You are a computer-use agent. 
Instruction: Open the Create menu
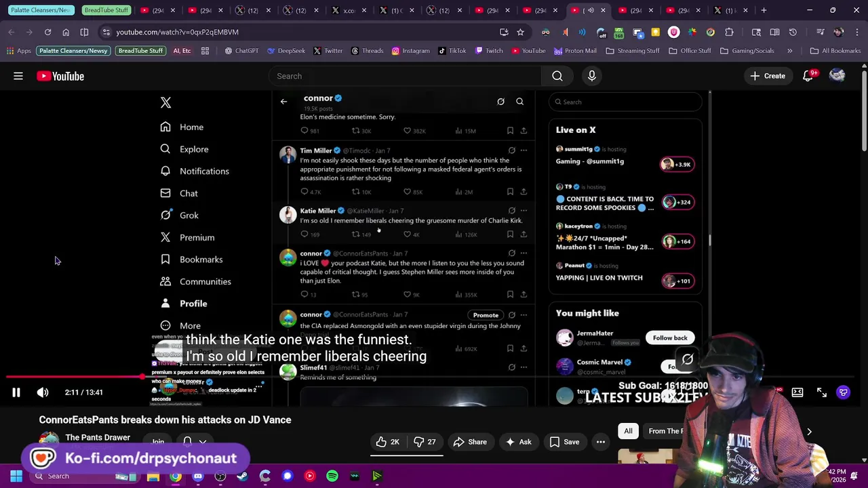point(768,76)
